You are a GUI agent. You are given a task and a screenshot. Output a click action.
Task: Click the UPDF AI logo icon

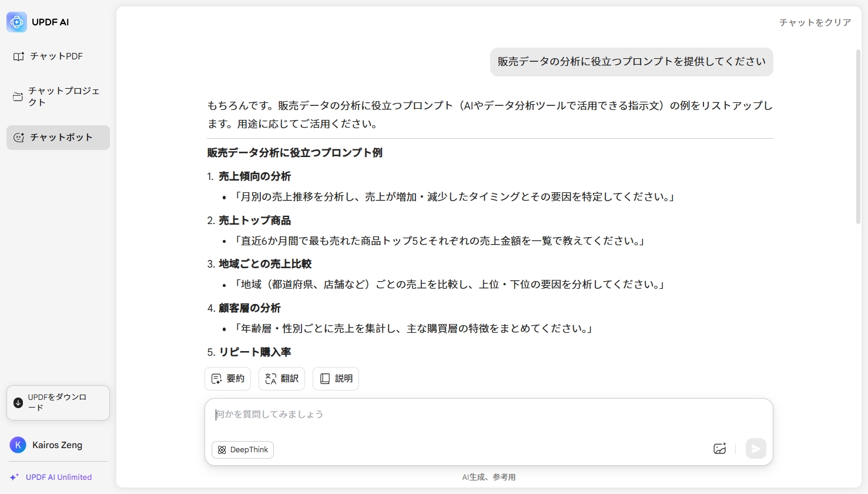[16, 22]
